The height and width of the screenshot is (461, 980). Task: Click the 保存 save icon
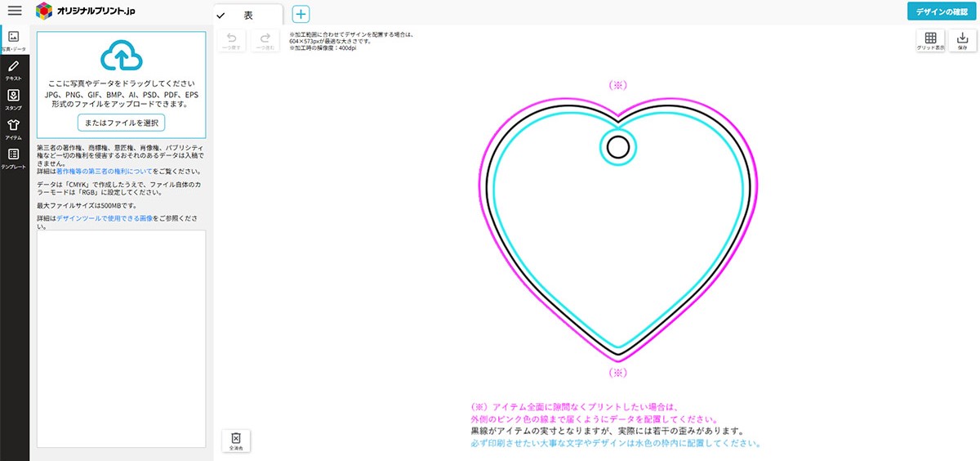click(962, 42)
